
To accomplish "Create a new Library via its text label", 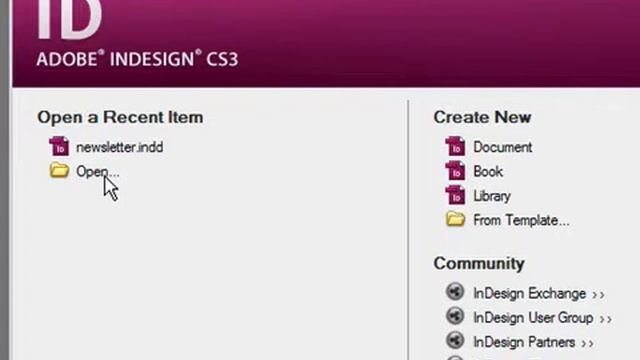I will pos(491,196).
